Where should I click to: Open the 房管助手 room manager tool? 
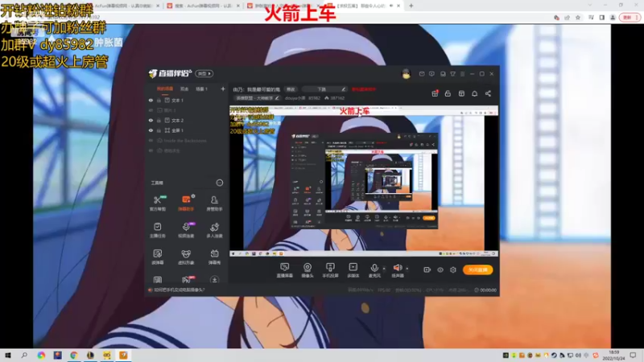coord(214,203)
